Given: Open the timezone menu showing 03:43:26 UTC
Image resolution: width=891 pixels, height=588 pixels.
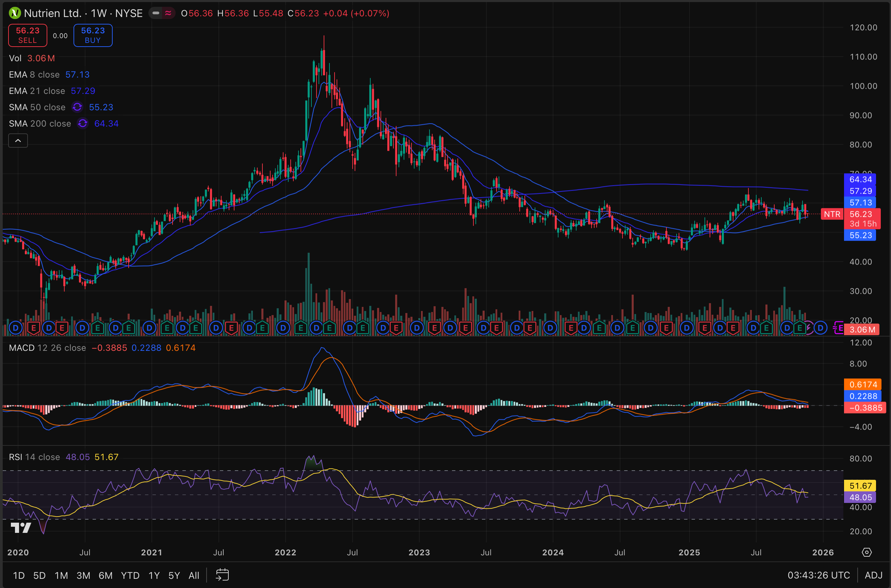Looking at the screenshot, I should [818, 575].
